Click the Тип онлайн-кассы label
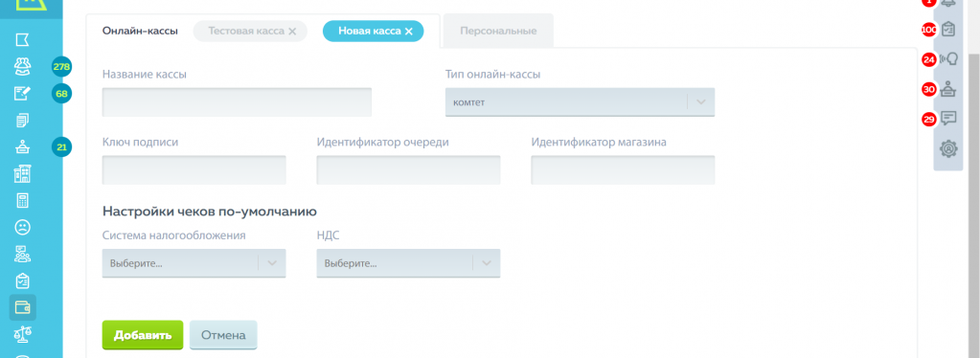 tap(492, 75)
